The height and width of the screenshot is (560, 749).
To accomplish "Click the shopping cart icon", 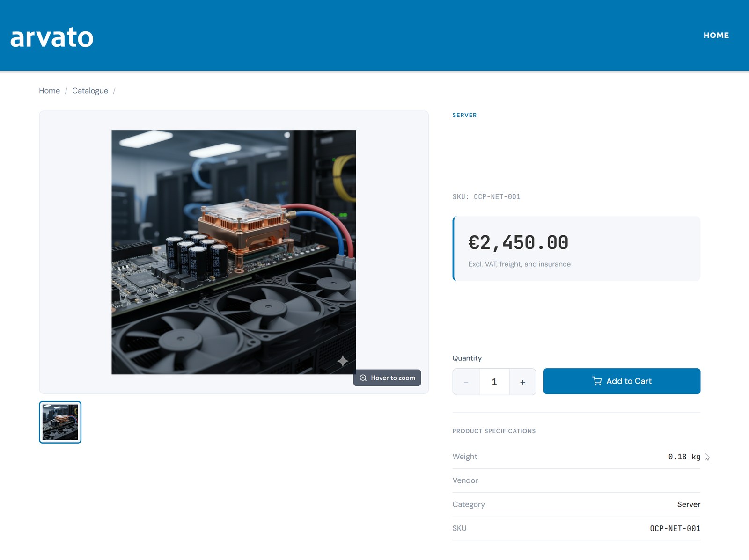I will click(x=597, y=381).
